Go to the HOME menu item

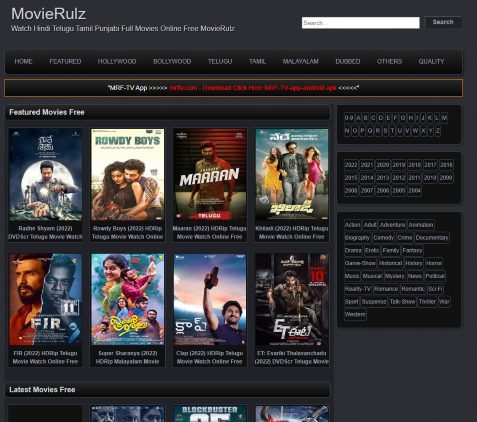tap(23, 61)
